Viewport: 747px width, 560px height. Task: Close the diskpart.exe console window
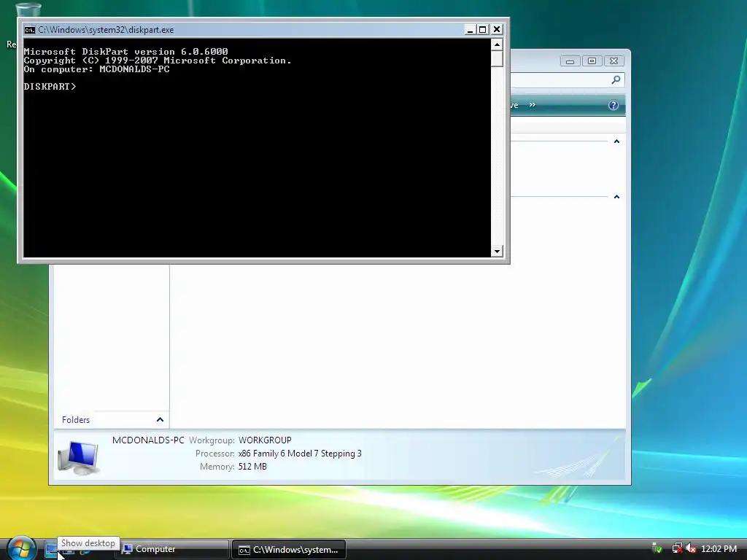pos(496,29)
